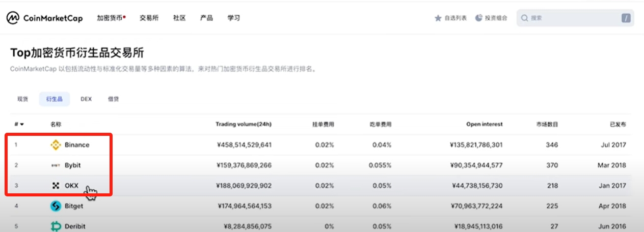The width and height of the screenshot is (644, 232).
Task: Click the Bybit logo icon
Action: coord(56,165)
